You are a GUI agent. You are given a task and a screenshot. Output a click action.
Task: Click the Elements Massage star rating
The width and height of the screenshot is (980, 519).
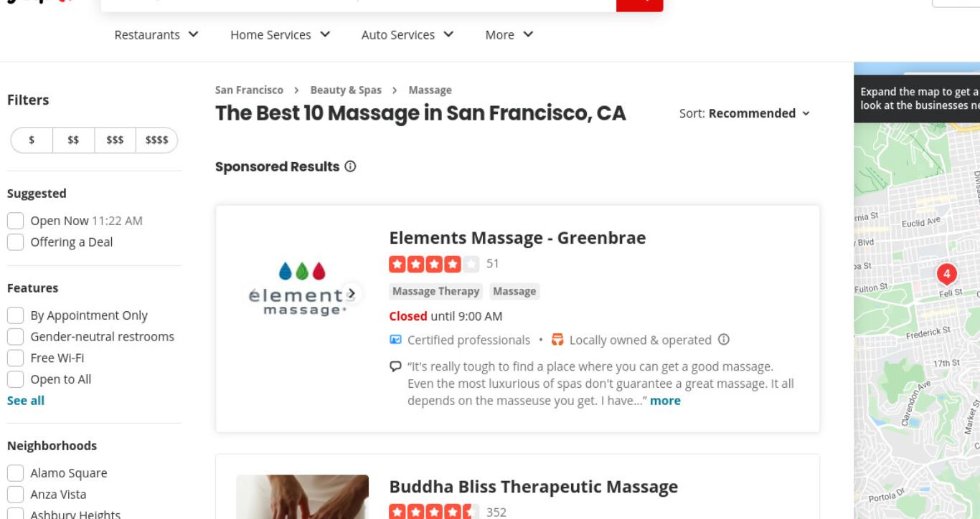click(x=434, y=264)
